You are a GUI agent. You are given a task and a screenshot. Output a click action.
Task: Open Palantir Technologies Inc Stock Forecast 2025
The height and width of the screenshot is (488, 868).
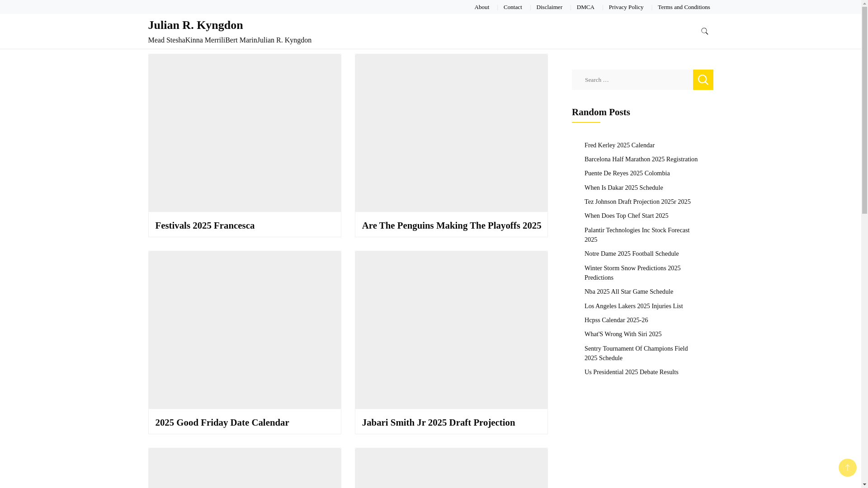pos(637,235)
